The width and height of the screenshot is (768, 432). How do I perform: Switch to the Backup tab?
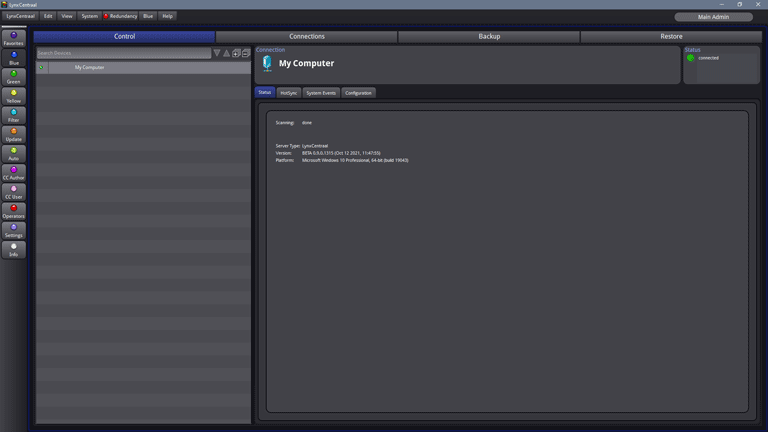pyautogui.click(x=489, y=36)
